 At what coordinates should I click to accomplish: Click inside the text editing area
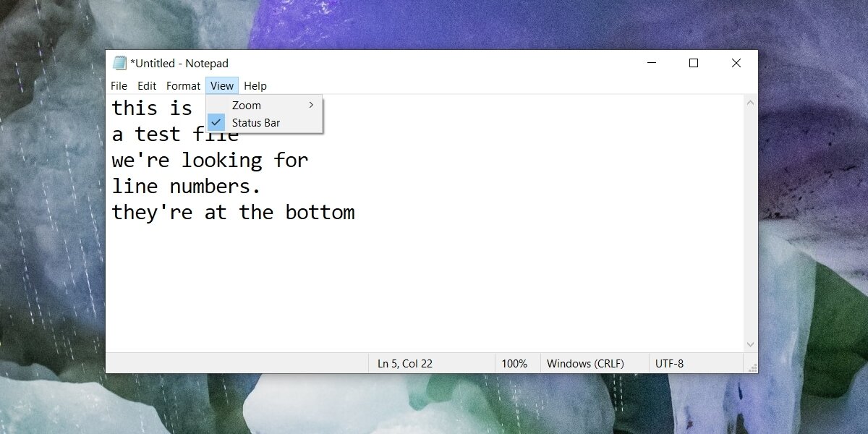tap(434, 275)
